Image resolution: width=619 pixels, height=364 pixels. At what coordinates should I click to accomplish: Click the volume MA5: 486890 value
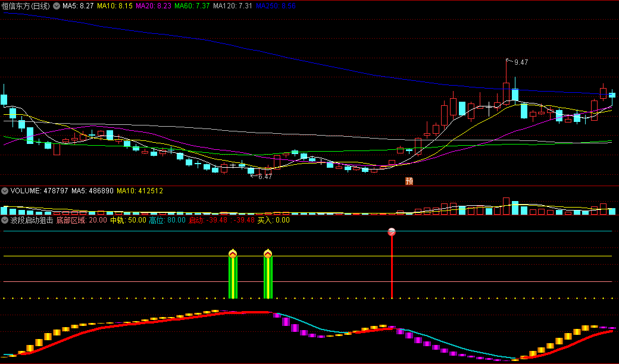[x=92, y=191]
